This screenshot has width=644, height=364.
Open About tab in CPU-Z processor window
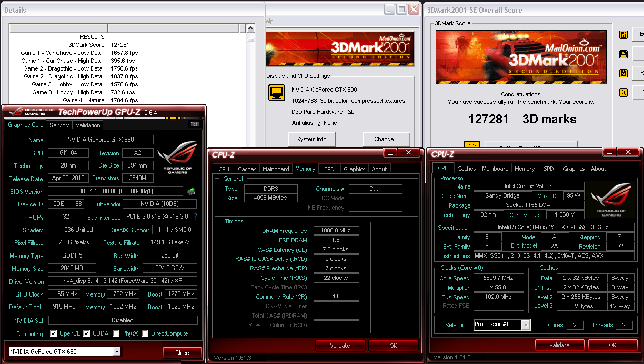(599, 169)
